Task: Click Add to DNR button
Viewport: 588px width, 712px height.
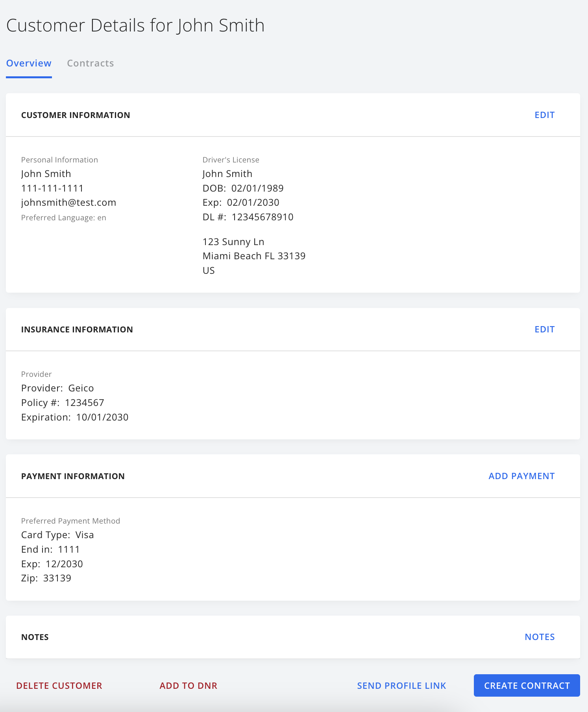Action: click(188, 686)
